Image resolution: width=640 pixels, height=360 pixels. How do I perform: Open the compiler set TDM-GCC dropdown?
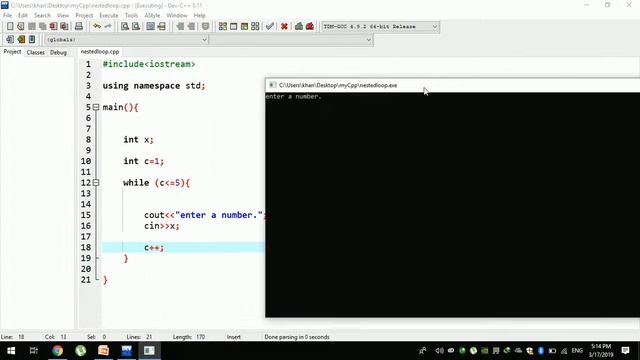pos(380,27)
